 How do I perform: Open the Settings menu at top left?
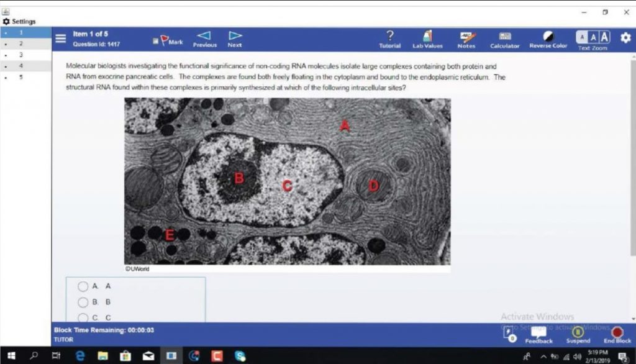[19, 21]
